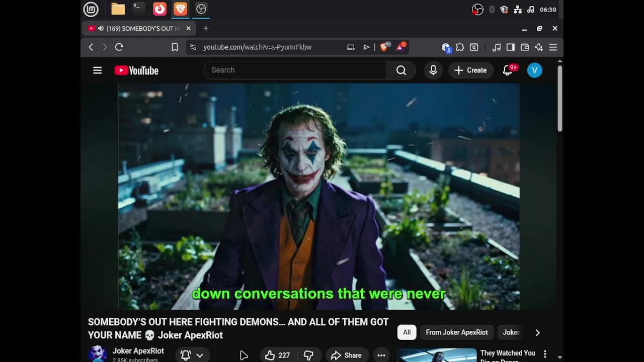Image resolution: width=644 pixels, height=362 pixels.
Task: Install YouTube app from address bar icon
Action: coord(351,47)
